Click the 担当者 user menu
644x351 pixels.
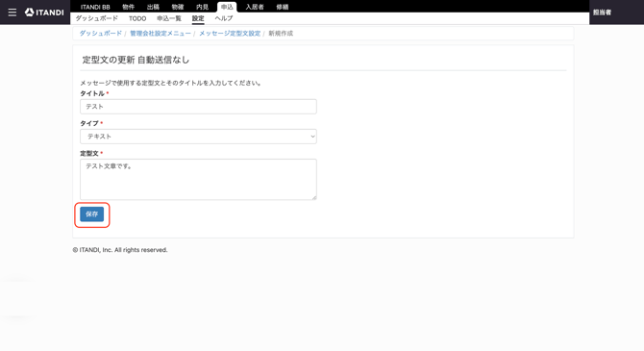(602, 13)
